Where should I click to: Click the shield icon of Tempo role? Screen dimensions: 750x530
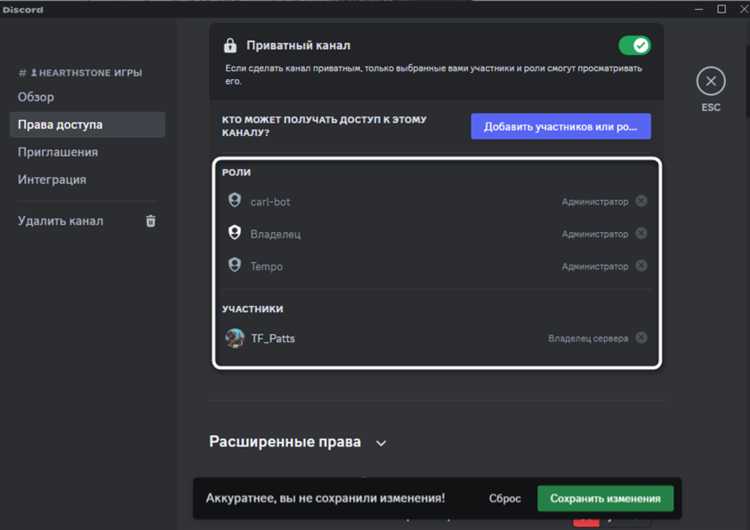pos(234,265)
